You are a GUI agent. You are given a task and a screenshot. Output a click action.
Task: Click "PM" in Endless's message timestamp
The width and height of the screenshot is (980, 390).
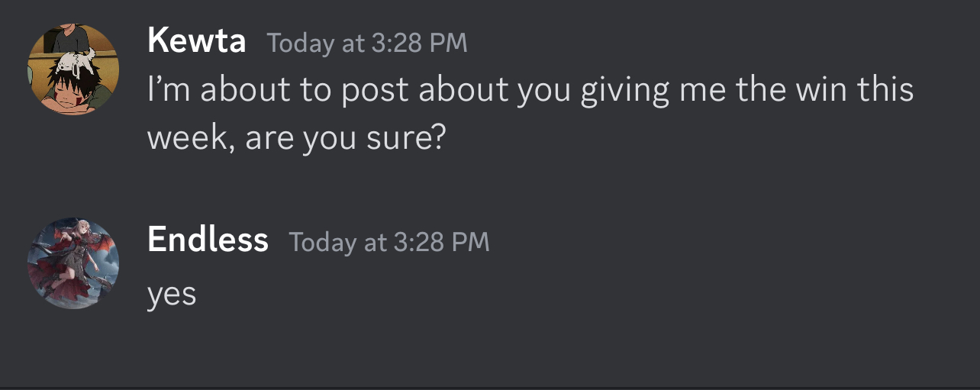470,242
